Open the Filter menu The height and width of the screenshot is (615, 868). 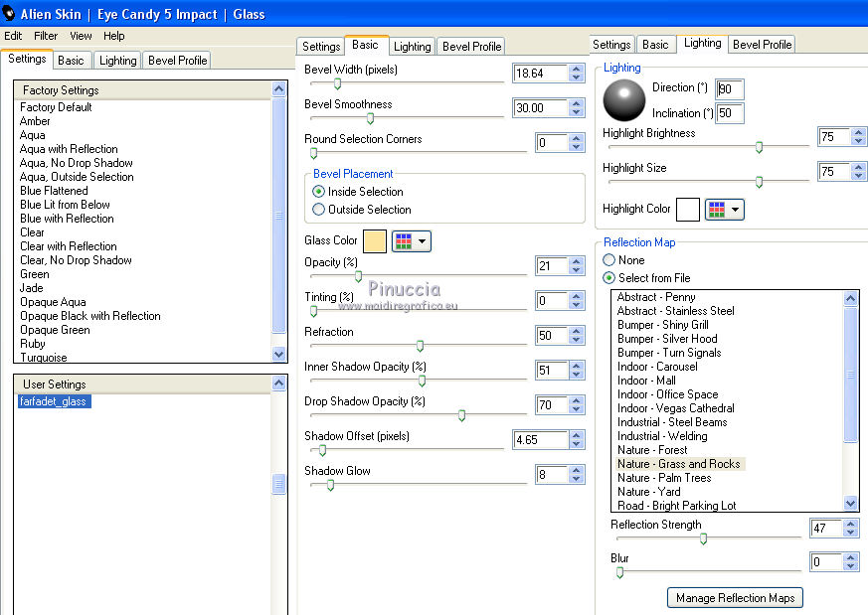(46, 36)
